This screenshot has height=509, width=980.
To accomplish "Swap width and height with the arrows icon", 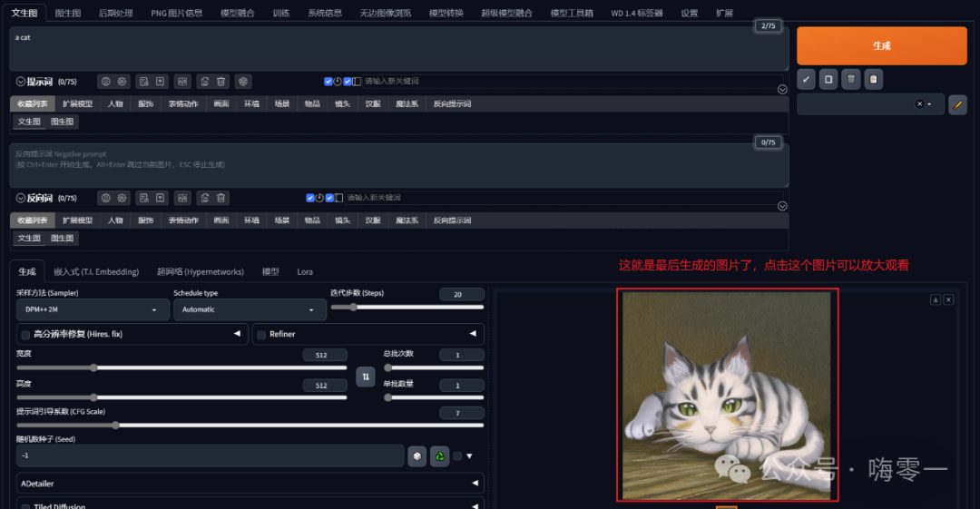I will pyautogui.click(x=366, y=377).
